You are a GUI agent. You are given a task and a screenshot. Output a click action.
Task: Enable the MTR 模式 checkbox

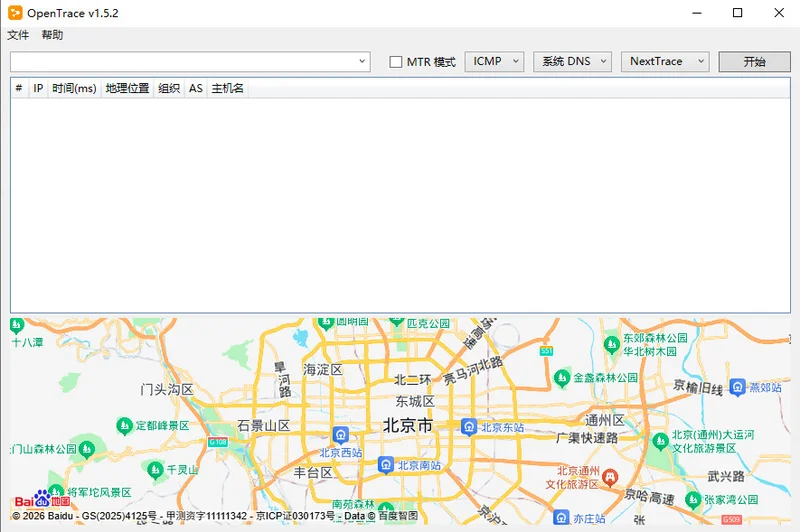395,62
